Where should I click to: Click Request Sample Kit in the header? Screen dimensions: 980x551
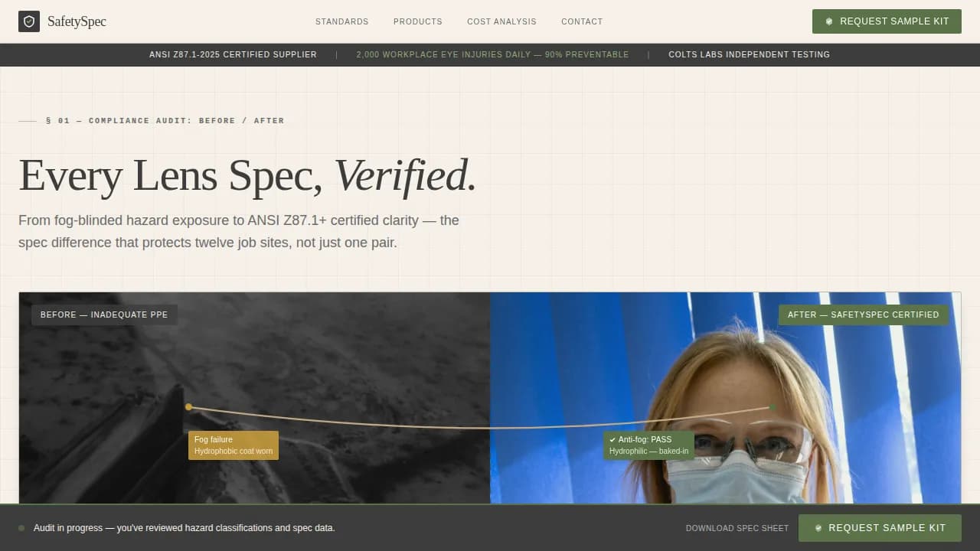(x=887, y=21)
